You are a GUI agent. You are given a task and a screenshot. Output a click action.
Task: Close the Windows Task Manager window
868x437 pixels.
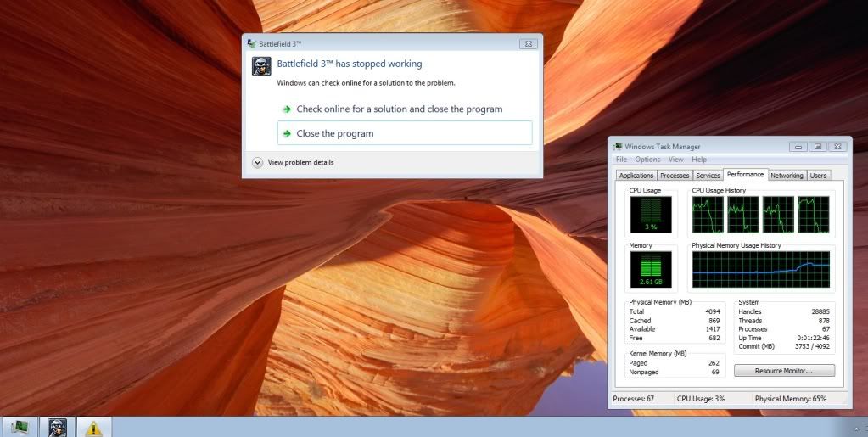(837, 147)
